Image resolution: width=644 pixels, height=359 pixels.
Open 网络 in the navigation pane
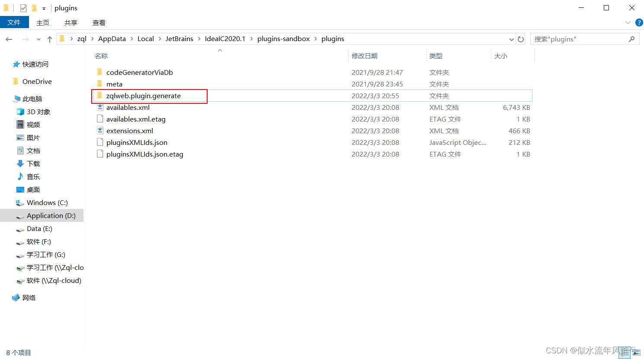(x=29, y=298)
